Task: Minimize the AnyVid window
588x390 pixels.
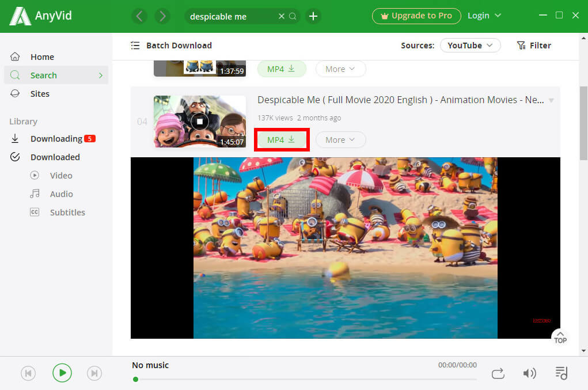Action: tap(543, 16)
